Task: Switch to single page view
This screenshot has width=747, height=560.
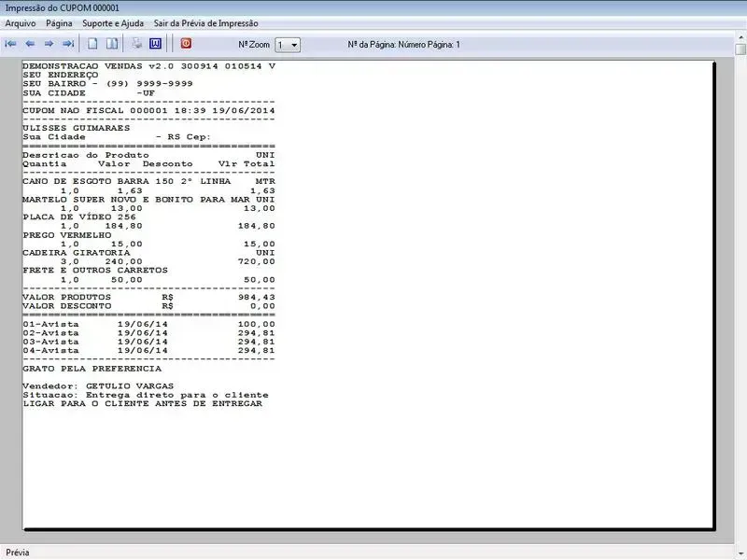Action: coord(92,44)
